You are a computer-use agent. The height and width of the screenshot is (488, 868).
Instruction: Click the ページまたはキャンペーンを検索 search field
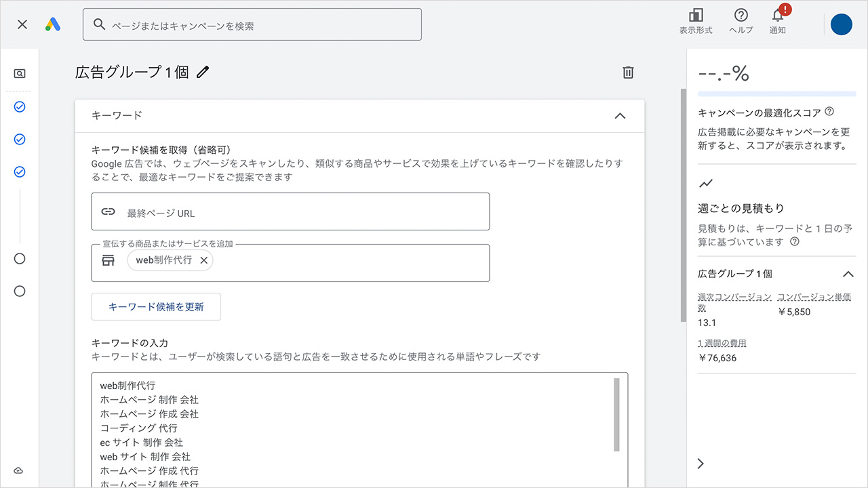252,24
